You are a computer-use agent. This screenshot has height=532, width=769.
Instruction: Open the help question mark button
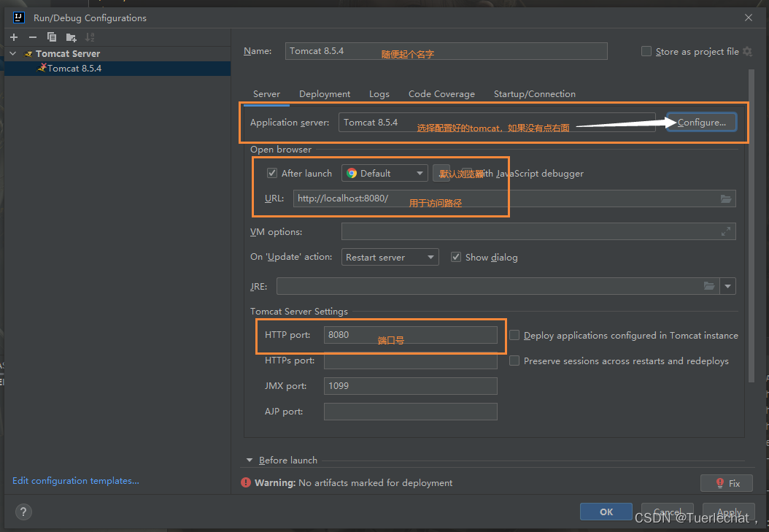[x=23, y=512]
